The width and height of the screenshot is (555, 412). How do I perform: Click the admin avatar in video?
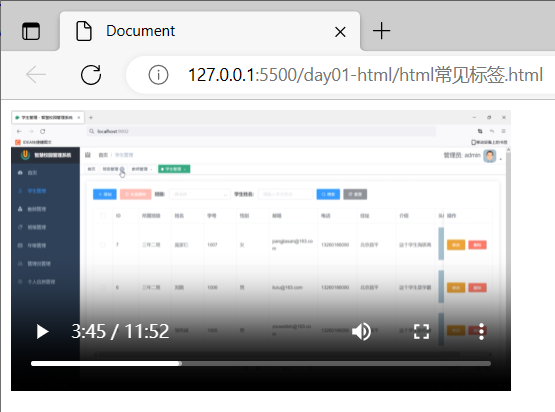(490, 156)
